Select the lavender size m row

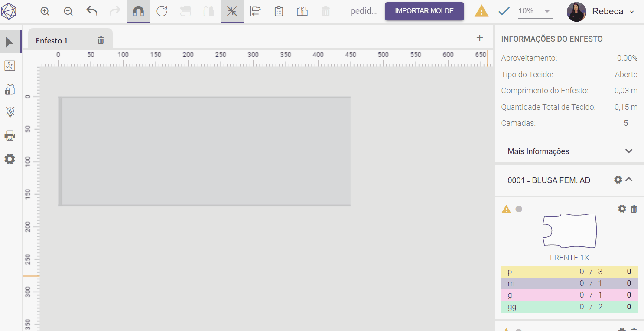[569, 284]
